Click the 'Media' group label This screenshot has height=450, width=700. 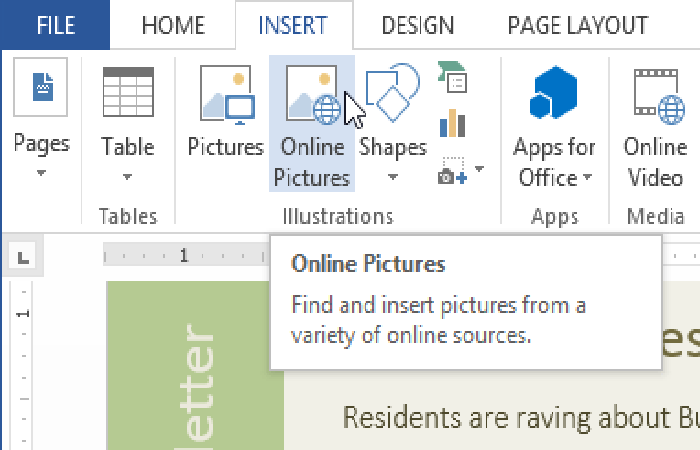[655, 217]
